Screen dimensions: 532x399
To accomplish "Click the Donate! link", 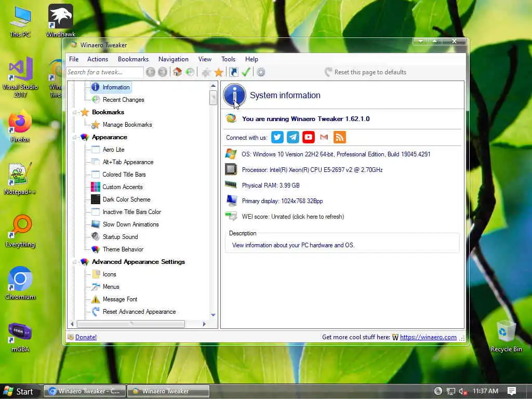I will pyautogui.click(x=86, y=337).
